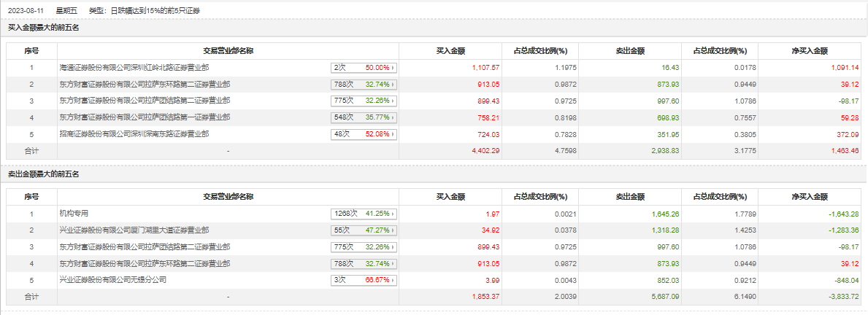The image size is (868, 315).
Task: Expand the 1268次 41.25% stats box
Action: [x=364, y=214]
